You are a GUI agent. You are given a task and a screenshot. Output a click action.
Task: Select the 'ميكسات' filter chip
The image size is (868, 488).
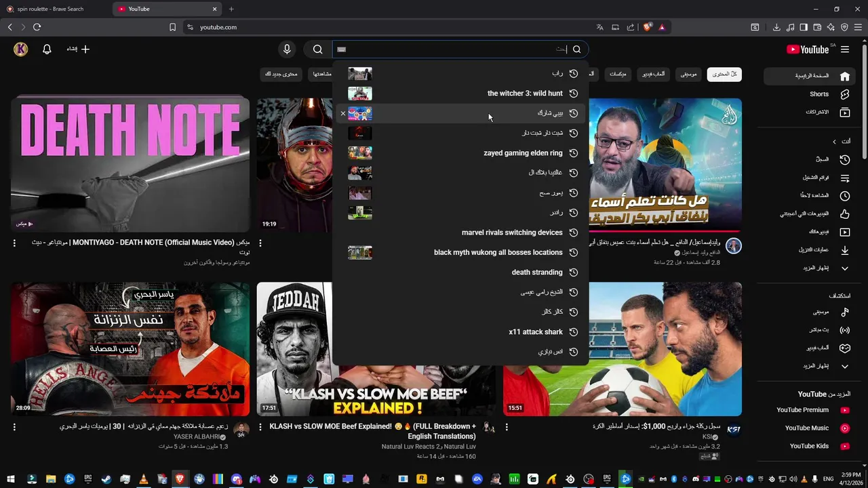618,74
